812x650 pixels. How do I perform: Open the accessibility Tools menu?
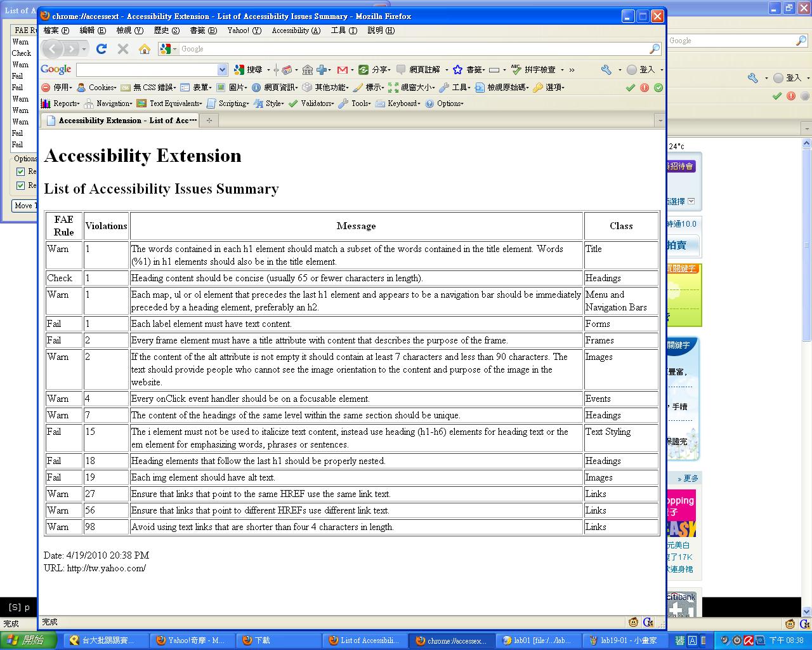click(355, 103)
